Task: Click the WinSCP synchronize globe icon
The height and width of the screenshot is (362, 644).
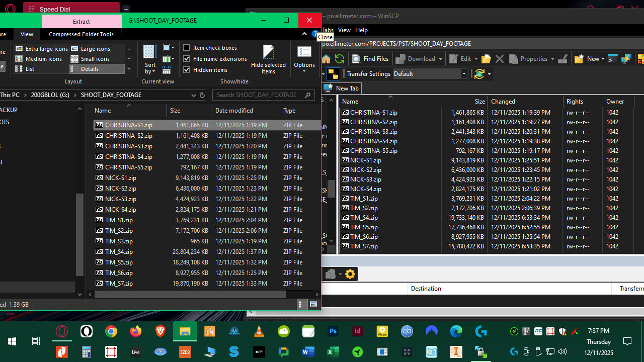Action: [x=479, y=74]
